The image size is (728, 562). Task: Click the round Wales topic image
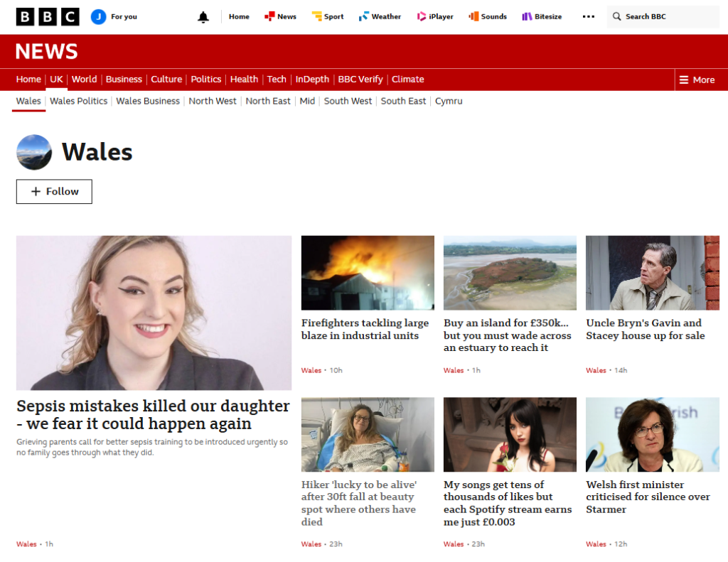[x=34, y=152]
